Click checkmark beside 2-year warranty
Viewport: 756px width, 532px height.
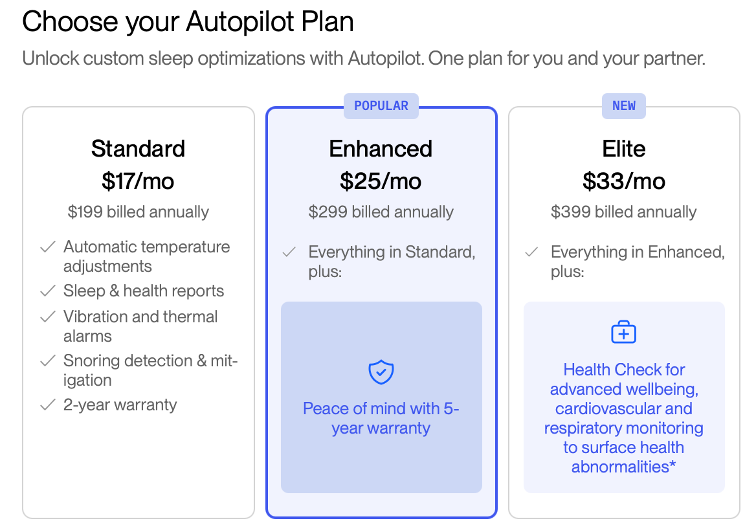48,405
